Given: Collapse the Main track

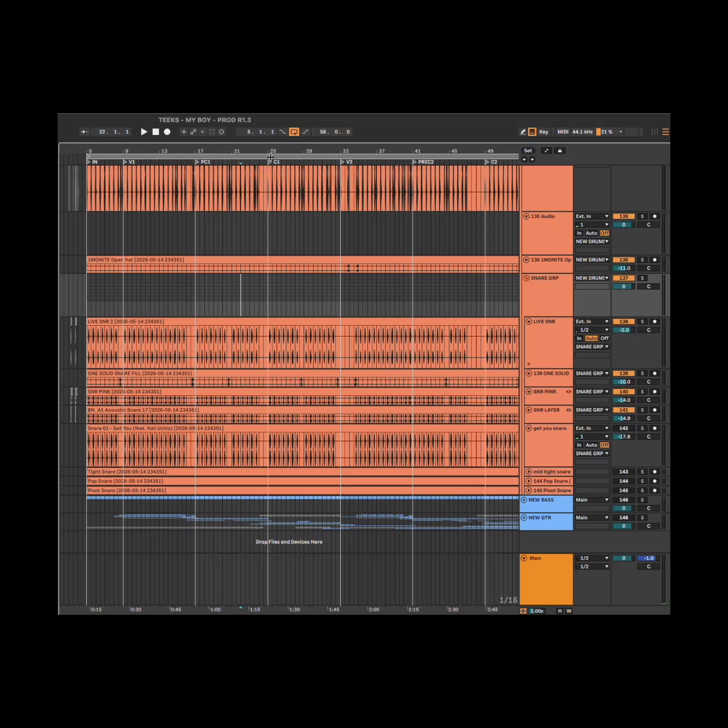Looking at the screenshot, I should click(x=524, y=558).
